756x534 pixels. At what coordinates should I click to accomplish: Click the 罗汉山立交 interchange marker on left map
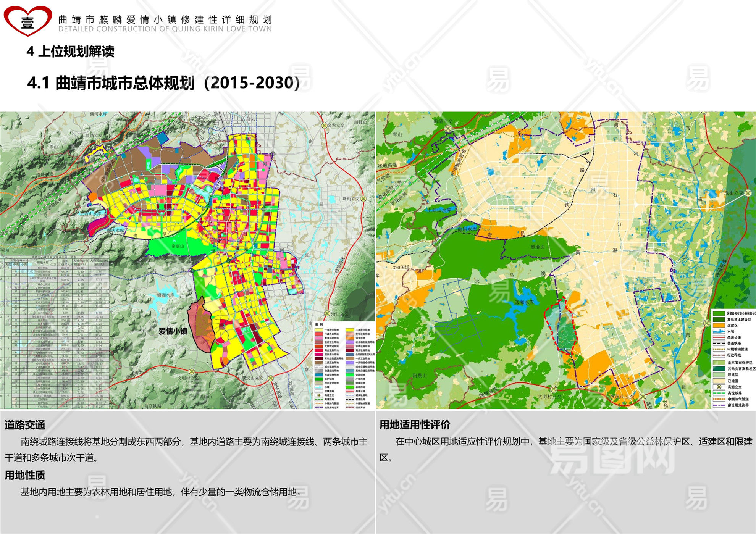click(270, 378)
